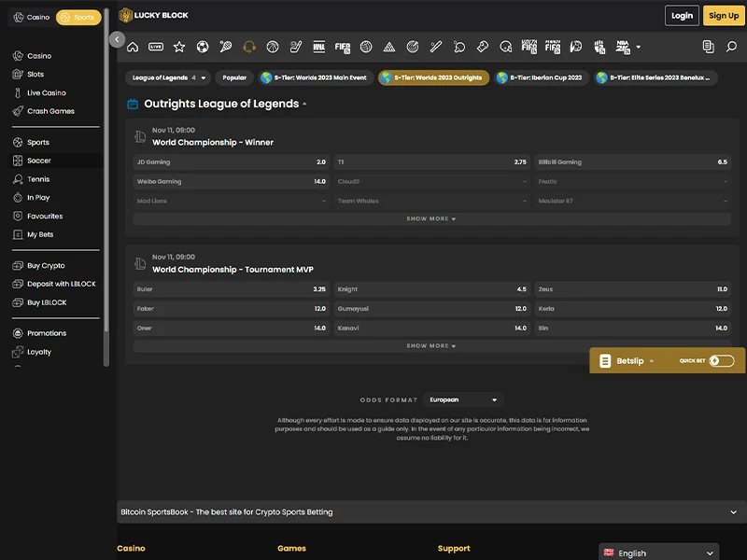Expand more sports with toolbar arrow
Screen dimensions: 747x560
click(639, 48)
